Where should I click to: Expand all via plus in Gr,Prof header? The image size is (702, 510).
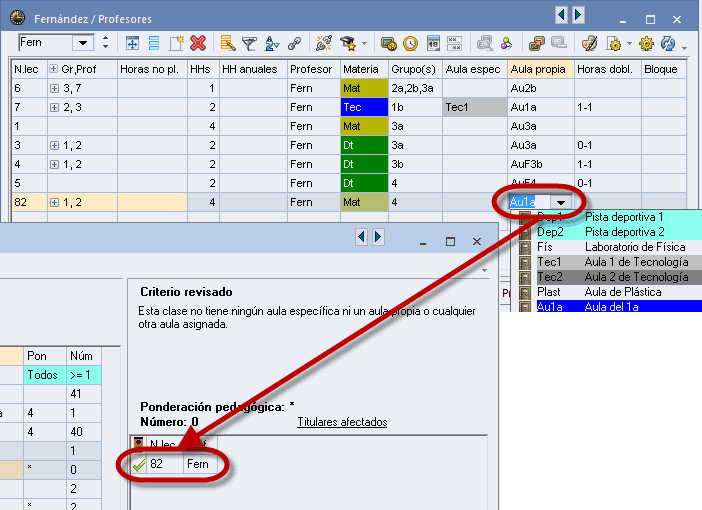click(x=53, y=69)
